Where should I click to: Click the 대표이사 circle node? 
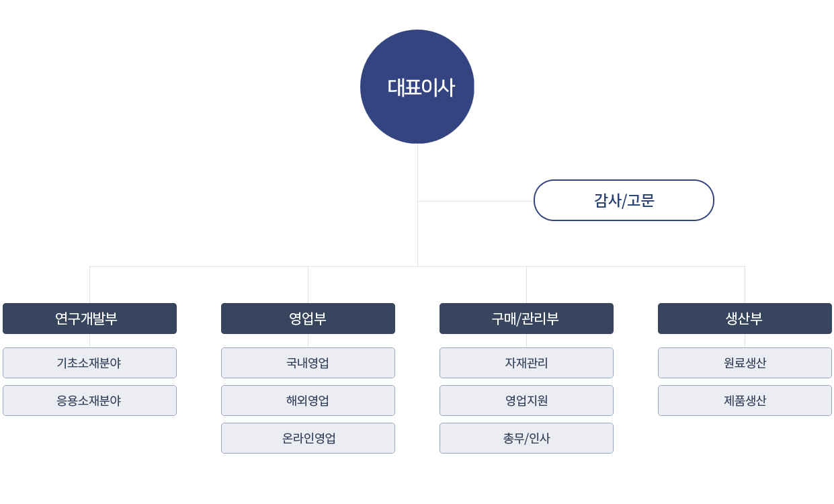click(x=417, y=87)
